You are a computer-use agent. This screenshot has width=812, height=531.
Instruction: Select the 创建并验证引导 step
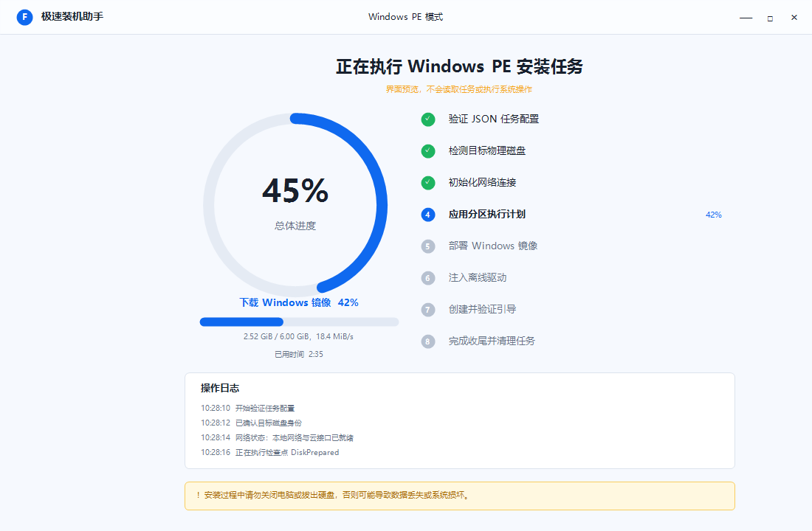coord(482,309)
